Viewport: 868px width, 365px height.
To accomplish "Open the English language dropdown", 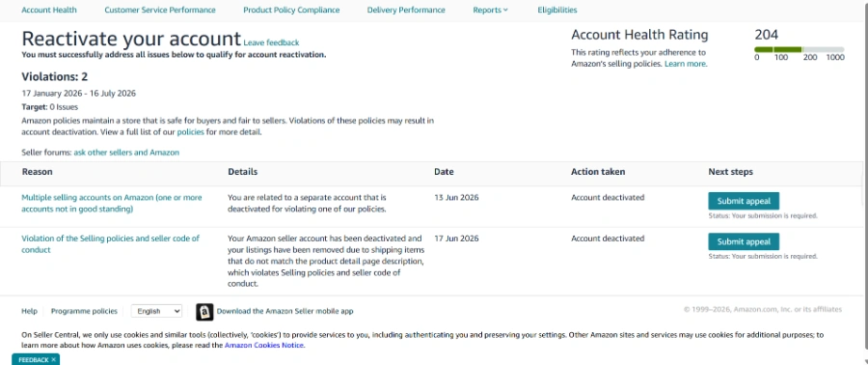I will [x=156, y=311].
